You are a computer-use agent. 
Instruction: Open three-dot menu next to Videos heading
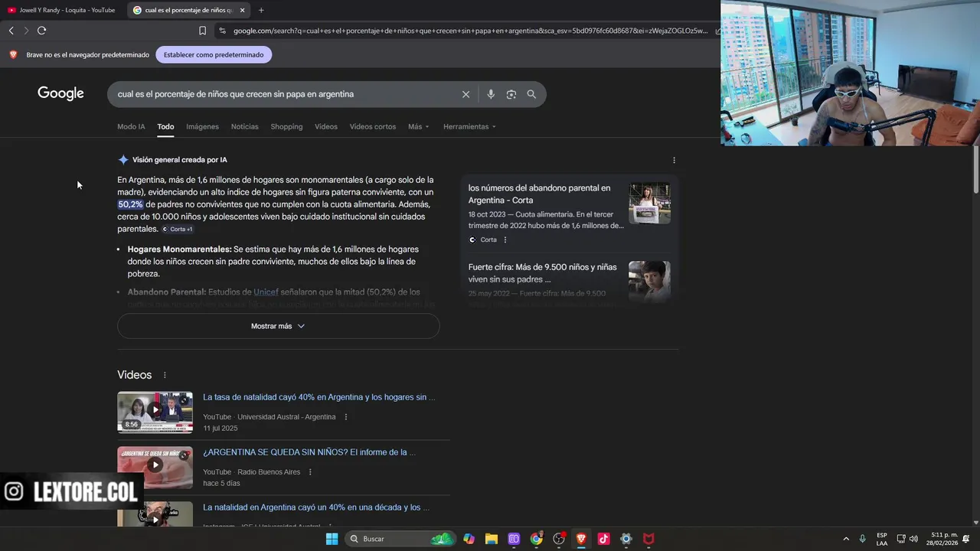164,375
